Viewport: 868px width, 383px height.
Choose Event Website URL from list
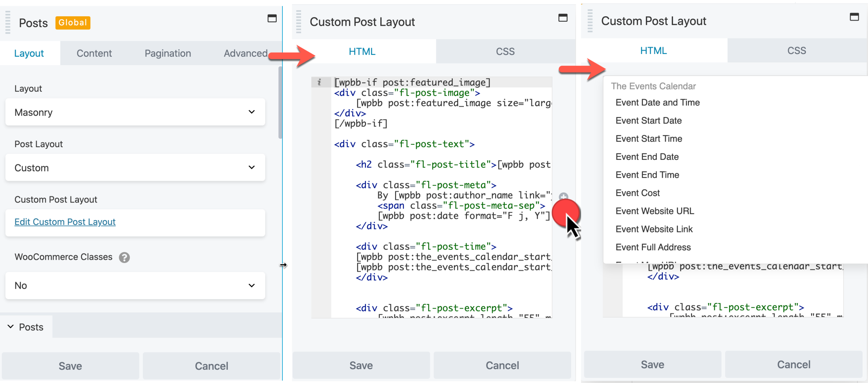point(655,211)
